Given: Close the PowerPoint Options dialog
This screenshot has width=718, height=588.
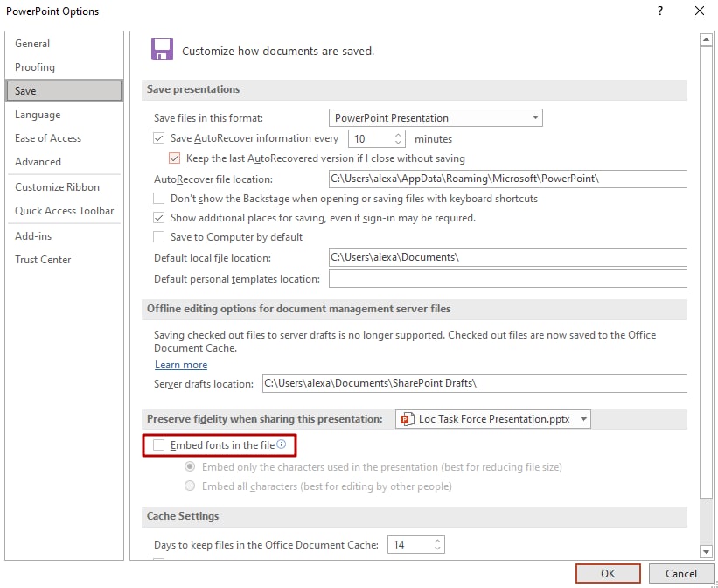Looking at the screenshot, I should click(700, 10).
